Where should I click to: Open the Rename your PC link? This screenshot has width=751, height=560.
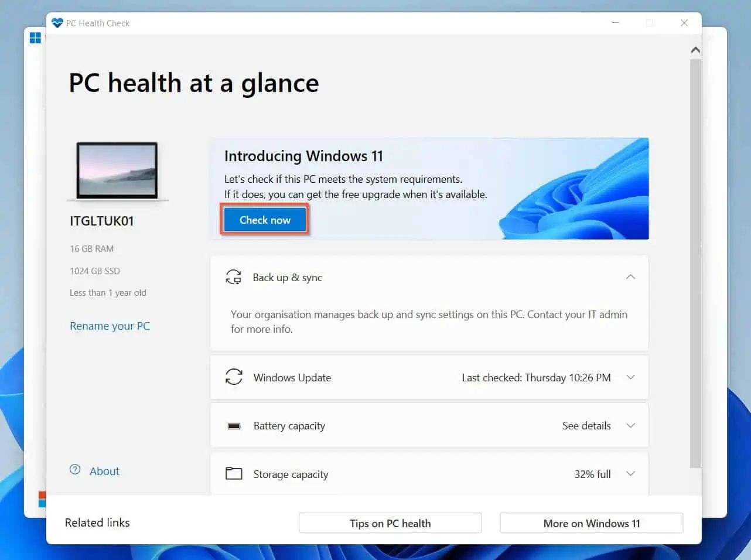(x=110, y=326)
